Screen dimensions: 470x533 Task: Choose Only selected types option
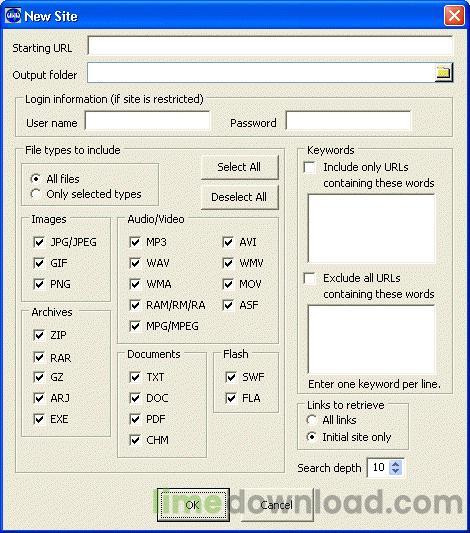click(x=36, y=194)
